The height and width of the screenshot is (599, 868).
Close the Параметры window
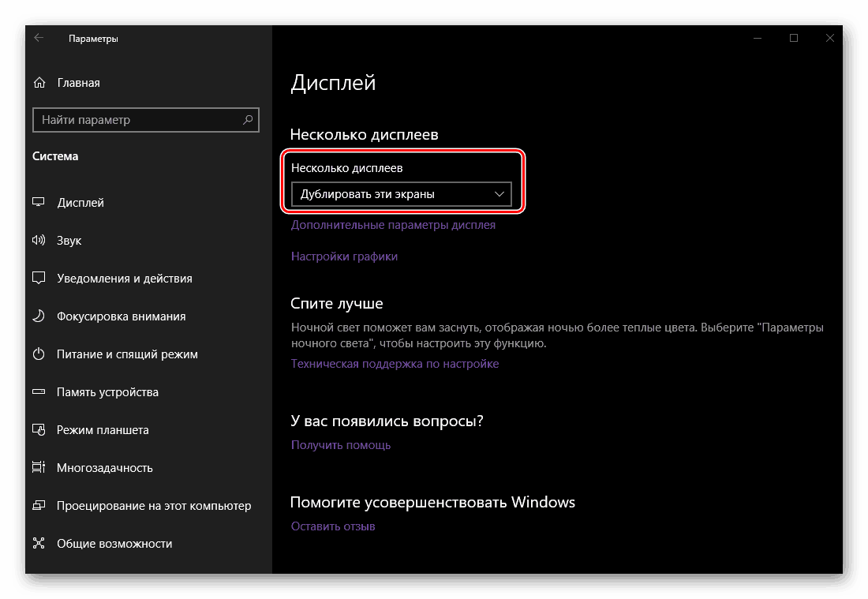(x=830, y=38)
